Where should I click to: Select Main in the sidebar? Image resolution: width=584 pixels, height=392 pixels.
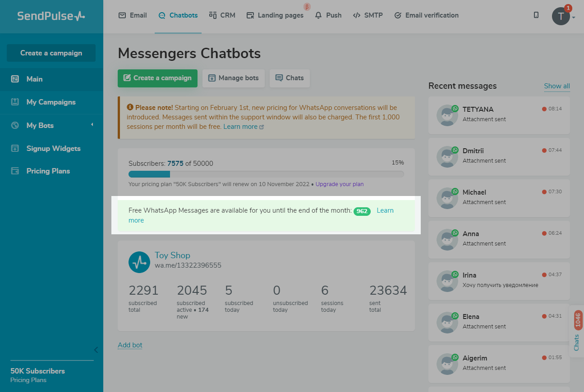(51, 79)
